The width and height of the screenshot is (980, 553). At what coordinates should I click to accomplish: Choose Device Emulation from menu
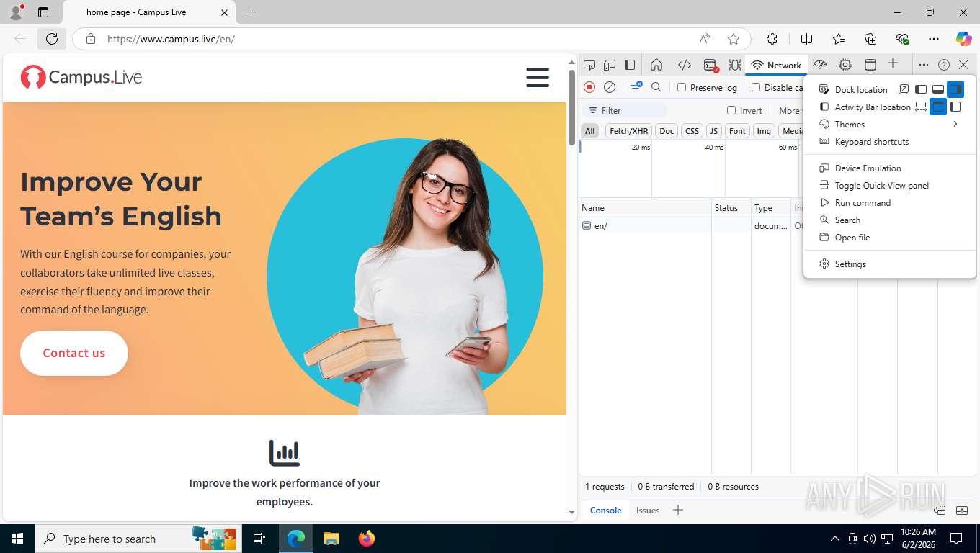pos(890,168)
